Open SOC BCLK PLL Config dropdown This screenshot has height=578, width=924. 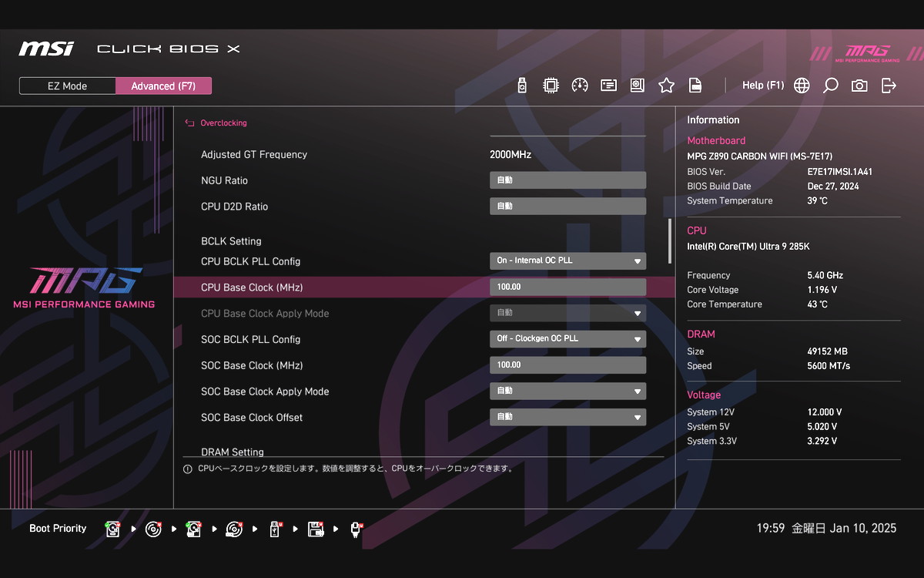pos(567,338)
